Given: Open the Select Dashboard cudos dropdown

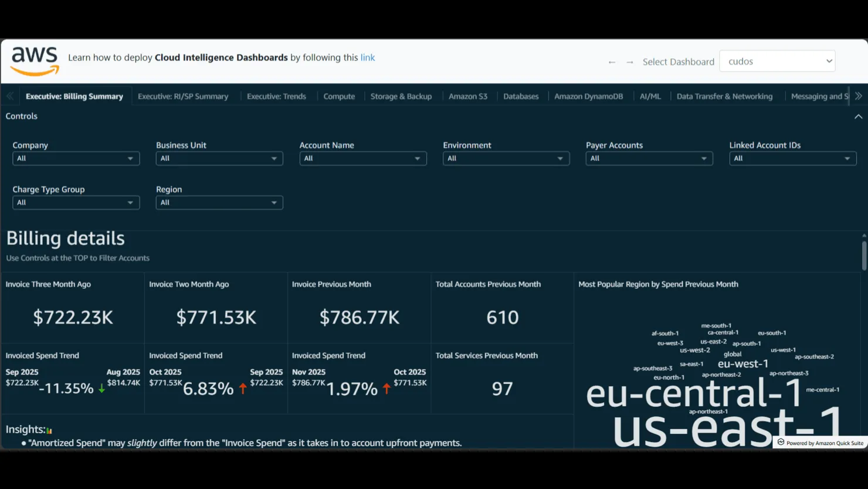Looking at the screenshot, I should (x=777, y=61).
